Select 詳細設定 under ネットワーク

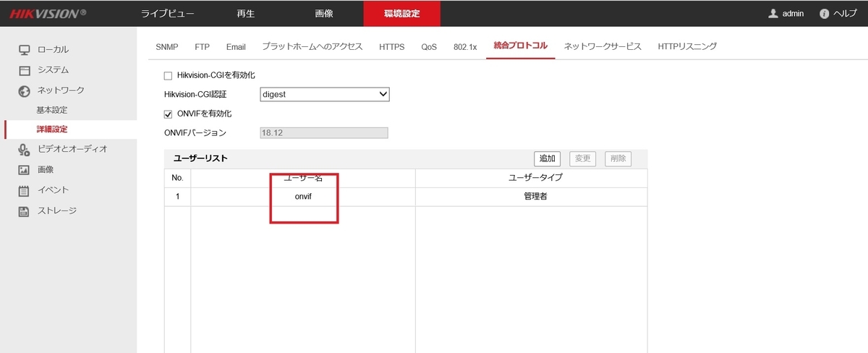[52, 129]
